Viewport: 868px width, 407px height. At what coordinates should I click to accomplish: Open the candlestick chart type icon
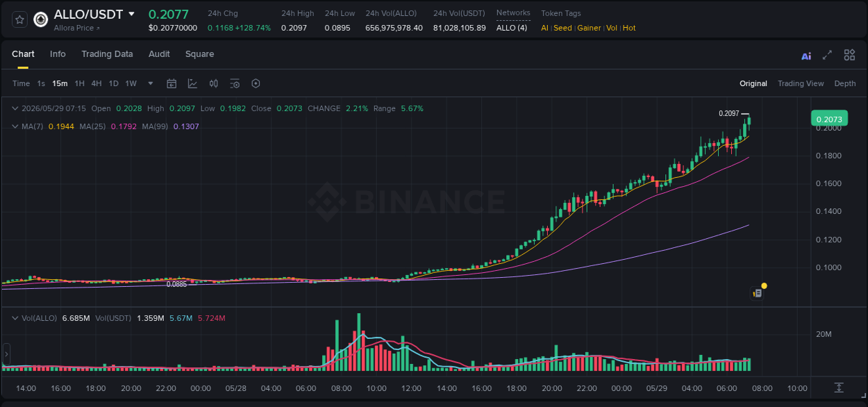pos(214,83)
